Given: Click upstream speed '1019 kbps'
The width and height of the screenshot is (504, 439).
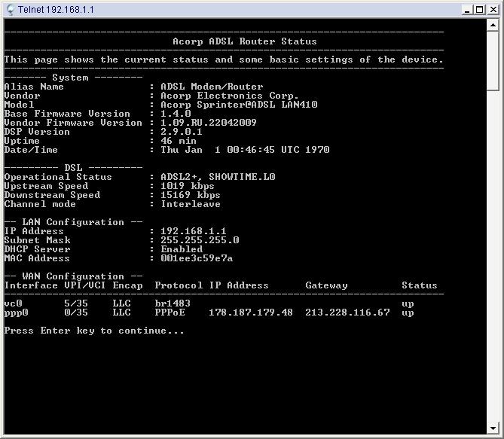Looking at the screenshot, I should click(188, 186).
